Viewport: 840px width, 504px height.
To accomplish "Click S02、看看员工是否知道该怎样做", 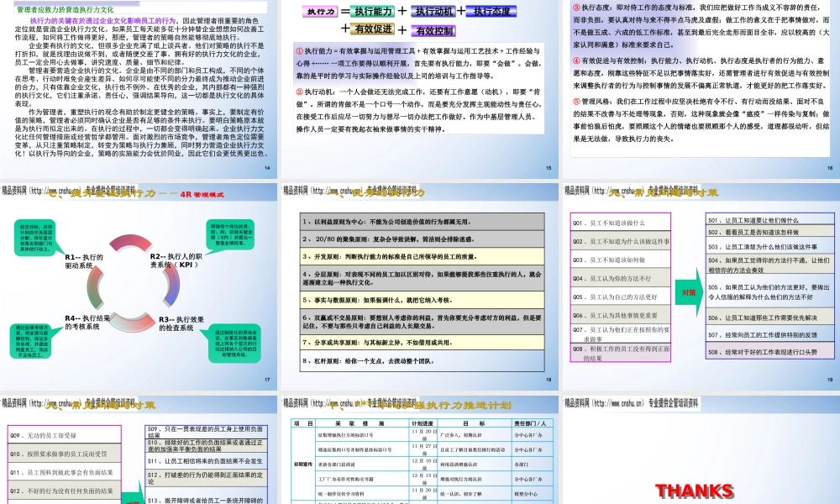I will pyautogui.click(x=769, y=232).
